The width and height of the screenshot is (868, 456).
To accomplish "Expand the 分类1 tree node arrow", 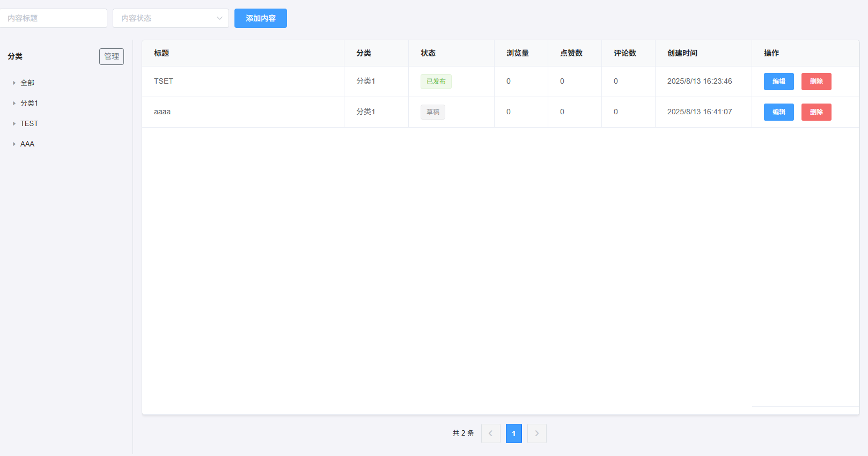I will point(14,104).
